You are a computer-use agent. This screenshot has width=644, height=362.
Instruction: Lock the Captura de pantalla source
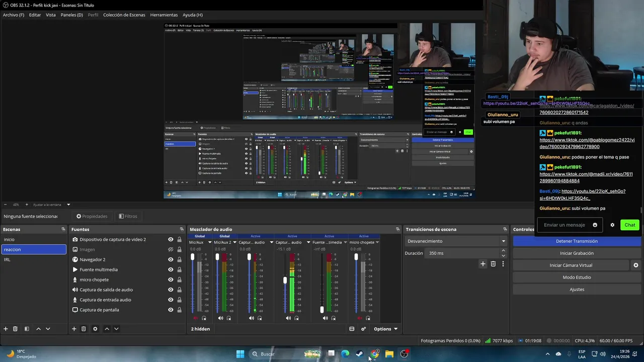(x=179, y=310)
